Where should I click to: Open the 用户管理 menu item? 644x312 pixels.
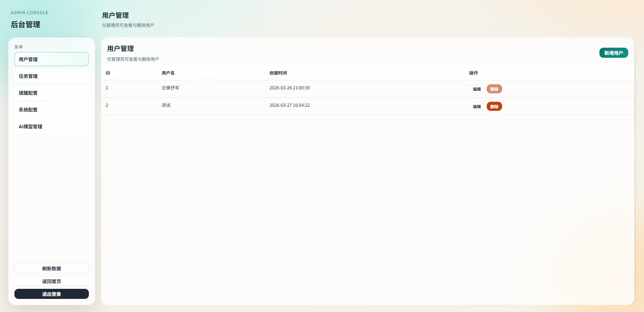pos(51,59)
